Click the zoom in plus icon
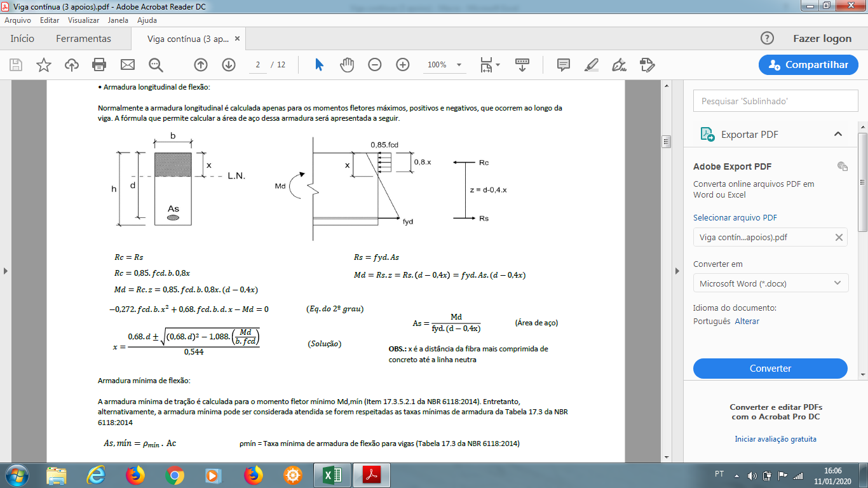Image resolution: width=868 pixels, height=488 pixels. coord(403,65)
